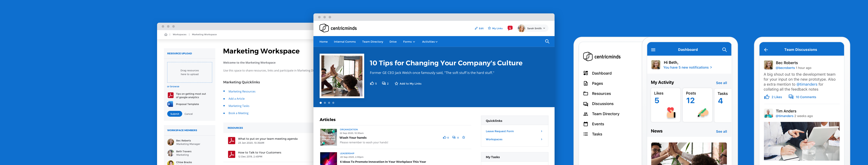
Task: Click the centricminds logo in the intranet window
Action: (x=338, y=28)
